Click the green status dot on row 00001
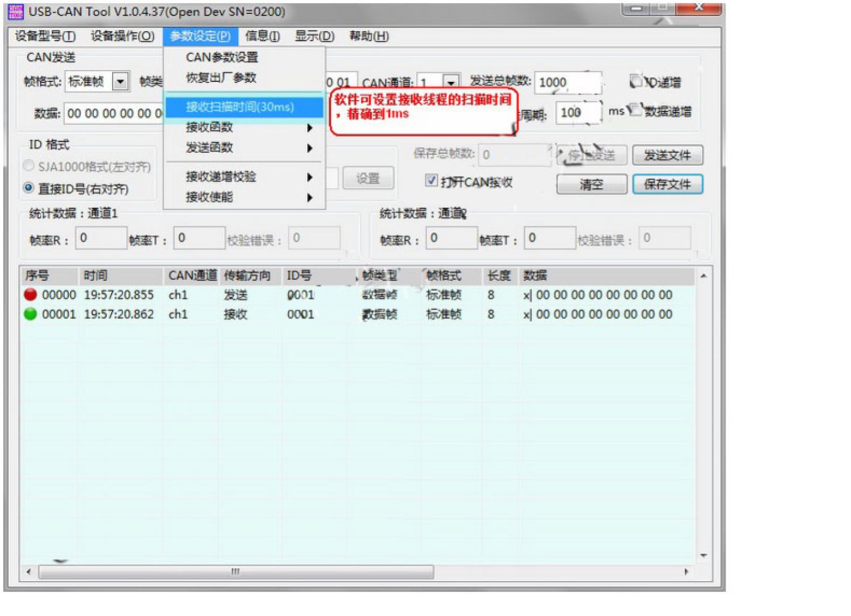 [x=31, y=314]
